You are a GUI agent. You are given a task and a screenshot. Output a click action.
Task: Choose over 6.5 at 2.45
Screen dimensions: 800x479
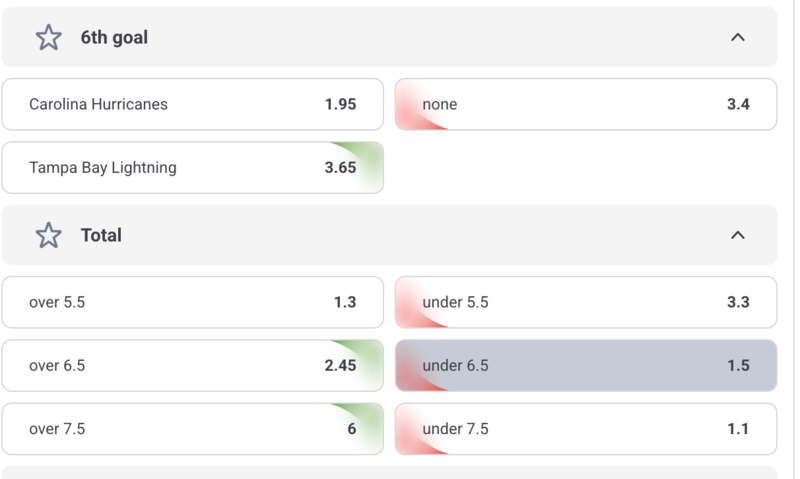(x=193, y=365)
